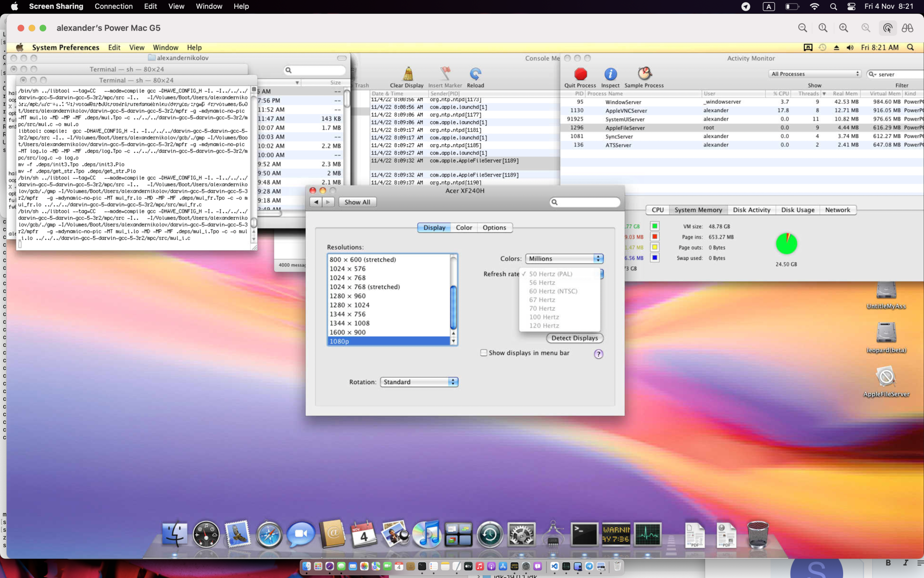Open Spaces from the remote Dock

458,535
